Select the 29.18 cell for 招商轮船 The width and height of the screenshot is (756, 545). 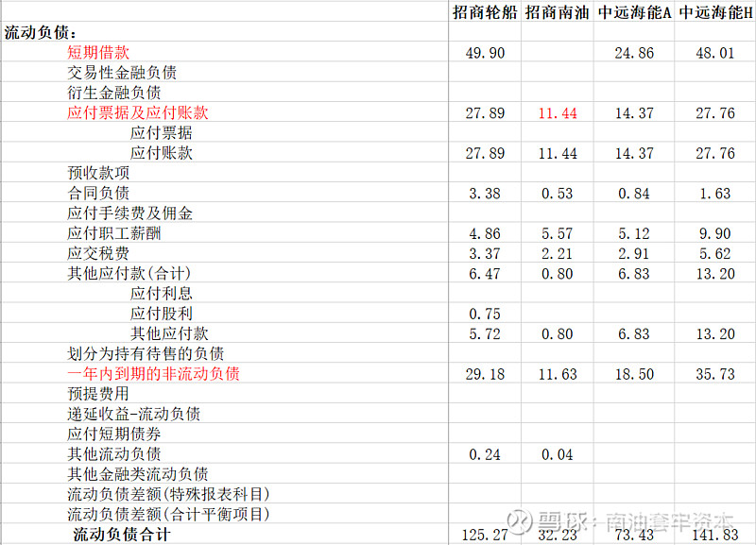[485, 374]
